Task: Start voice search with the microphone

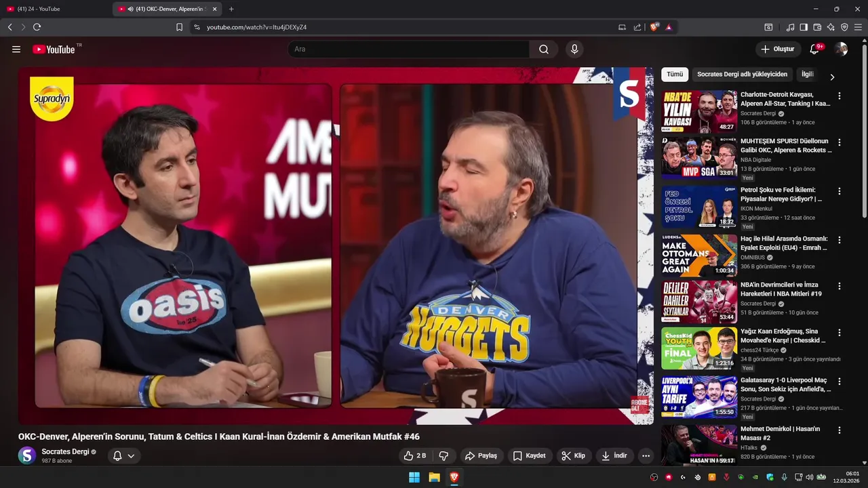Action: (574, 49)
